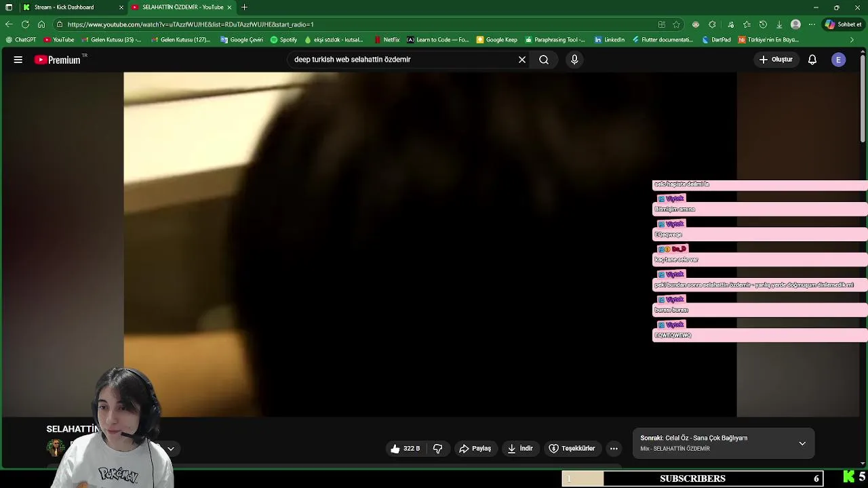Open the favorites list icon in toolbar
The height and width of the screenshot is (488, 868).
[x=747, y=24]
